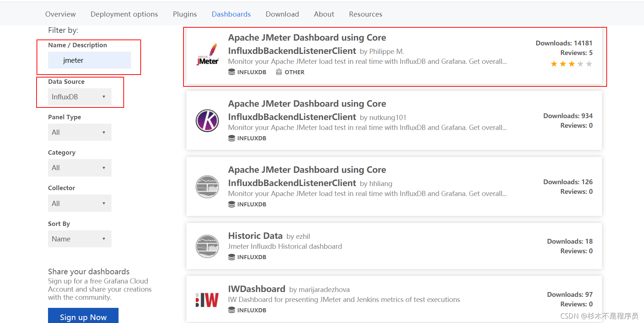Go to the Overview tab
This screenshot has width=644, height=323.
click(x=61, y=14)
